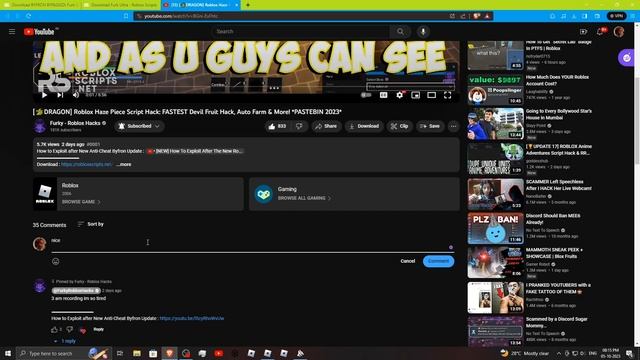
Task: Submit the Comment button
Action: [x=438, y=261]
